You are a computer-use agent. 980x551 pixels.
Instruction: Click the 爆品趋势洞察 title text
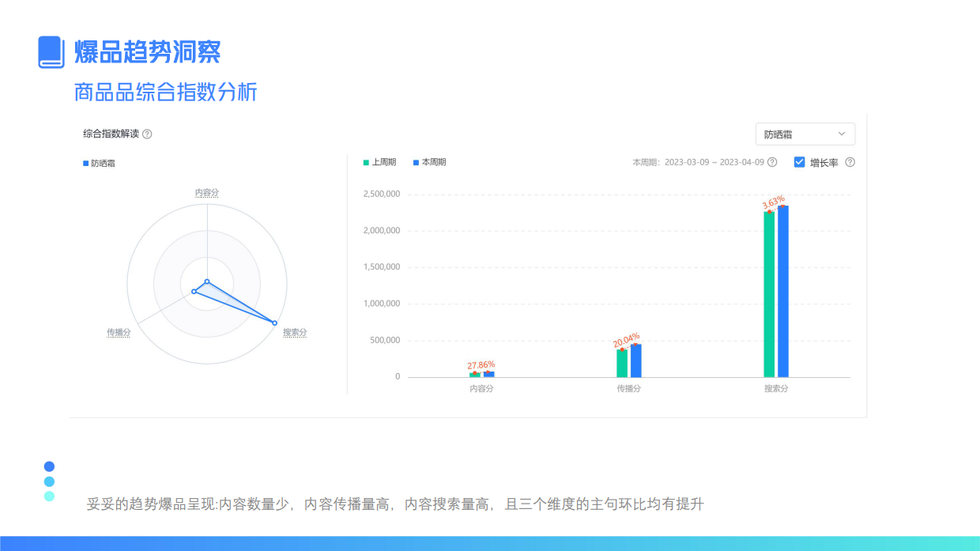[x=146, y=51]
